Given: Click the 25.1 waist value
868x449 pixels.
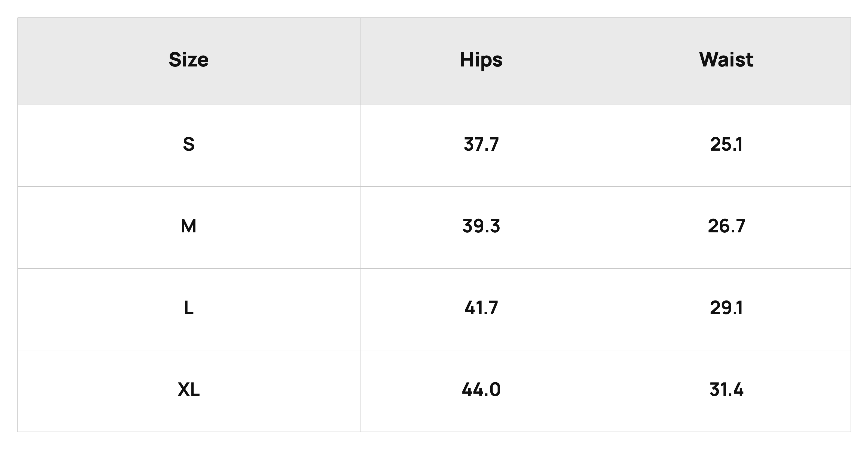Looking at the screenshot, I should 726,145.
